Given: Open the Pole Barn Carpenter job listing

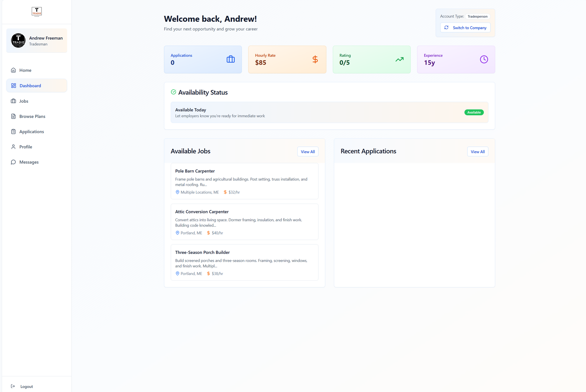Looking at the screenshot, I should (x=195, y=171).
